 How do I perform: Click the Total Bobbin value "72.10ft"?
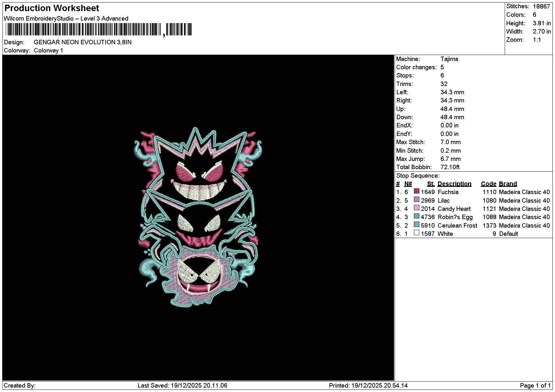[450, 167]
